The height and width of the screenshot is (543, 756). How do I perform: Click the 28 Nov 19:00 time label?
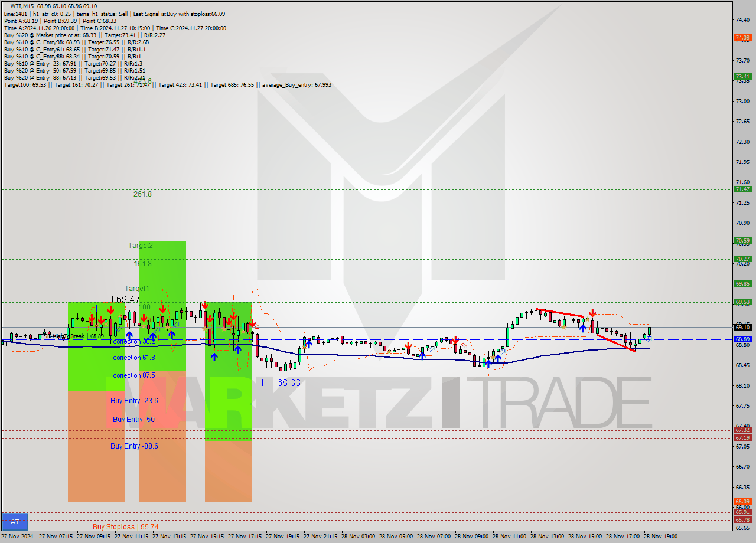click(x=661, y=537)
